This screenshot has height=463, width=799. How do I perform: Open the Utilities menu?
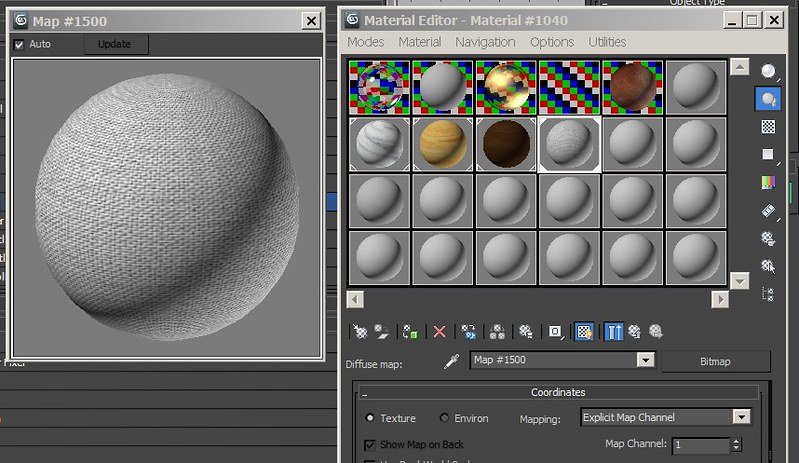[x=607, y=42]
